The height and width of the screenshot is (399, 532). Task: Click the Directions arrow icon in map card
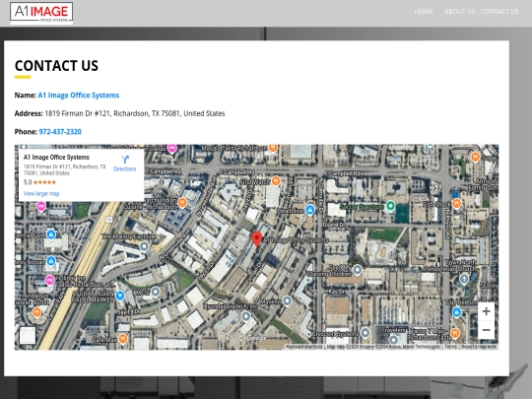point(125,160)
